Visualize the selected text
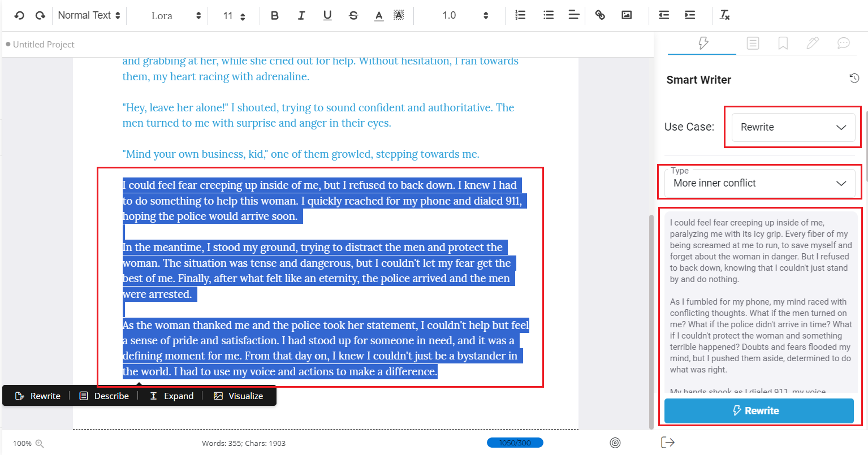 click(x=238, y=396)
